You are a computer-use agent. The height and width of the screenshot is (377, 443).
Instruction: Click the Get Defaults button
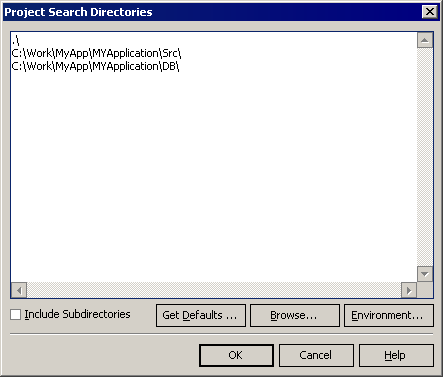201,315
